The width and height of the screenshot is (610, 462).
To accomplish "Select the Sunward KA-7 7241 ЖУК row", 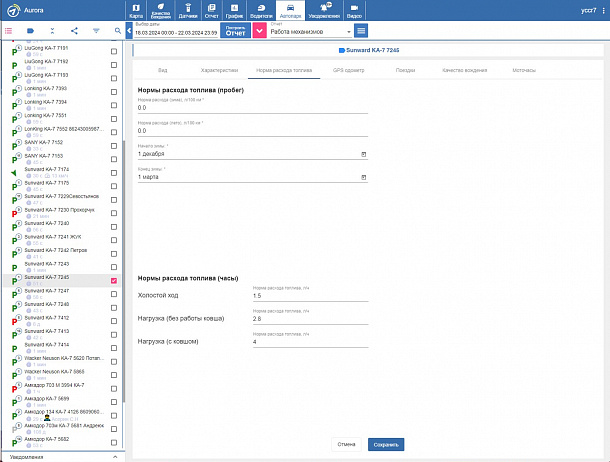I will pos(62,240).
